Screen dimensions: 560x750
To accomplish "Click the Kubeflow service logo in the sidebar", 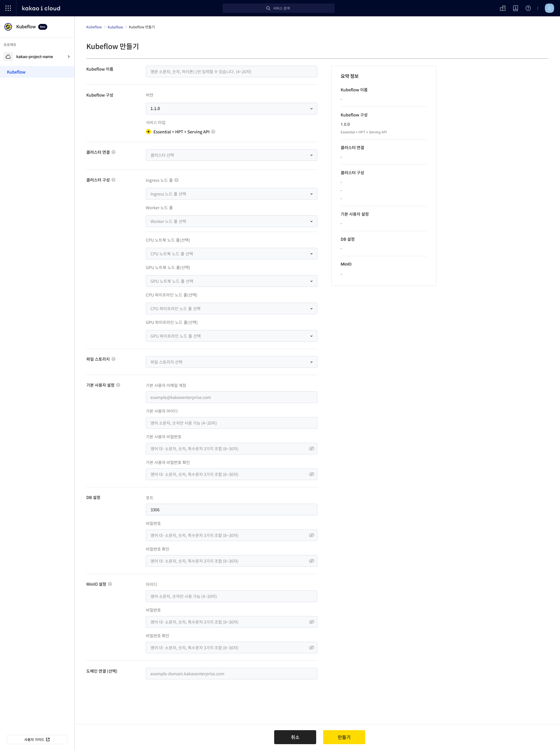I will point(8,27).
